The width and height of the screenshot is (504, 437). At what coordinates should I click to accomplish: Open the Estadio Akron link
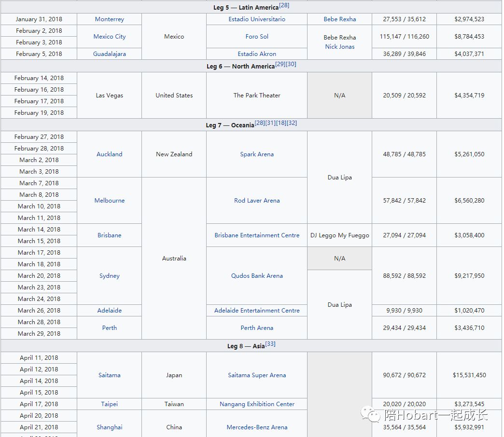tap(257, 54)
